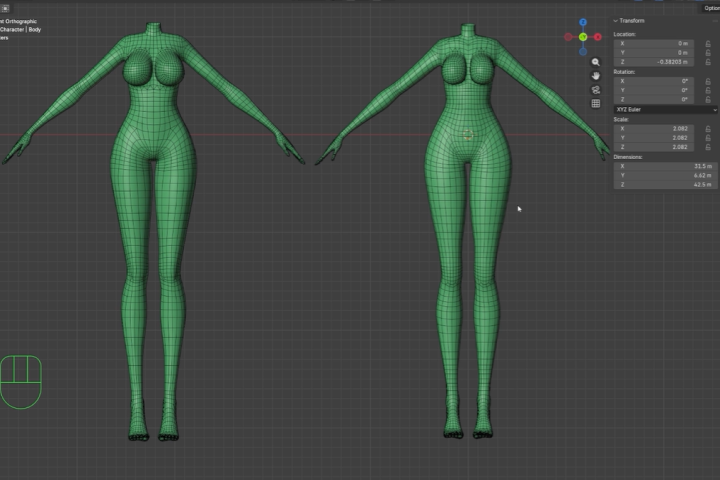Lock the Scale Y value
This screenshot has height=480, width=720.
[708, 138]
